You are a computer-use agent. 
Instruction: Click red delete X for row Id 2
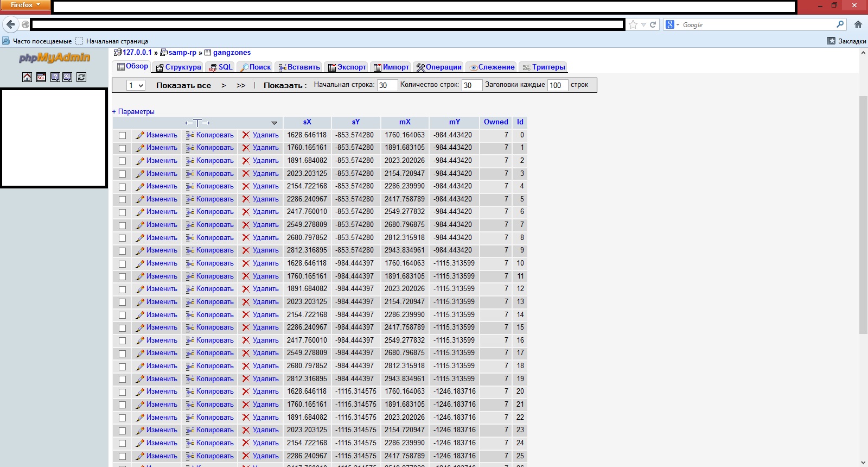(246, 161)
